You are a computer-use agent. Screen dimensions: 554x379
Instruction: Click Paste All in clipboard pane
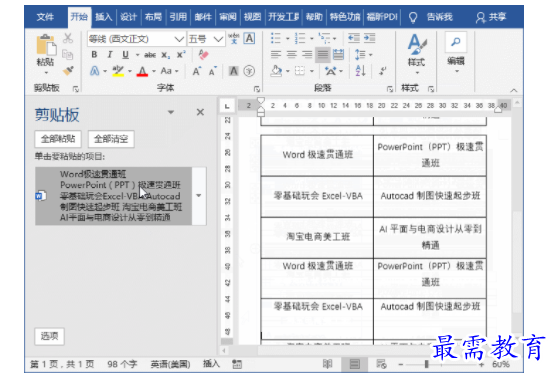(x=58, y=138)
